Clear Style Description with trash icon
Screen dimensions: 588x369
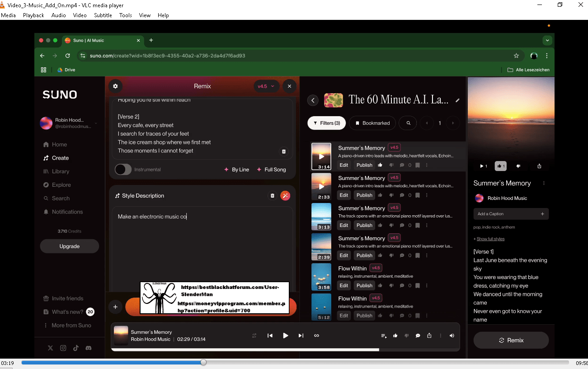(272, 195)
